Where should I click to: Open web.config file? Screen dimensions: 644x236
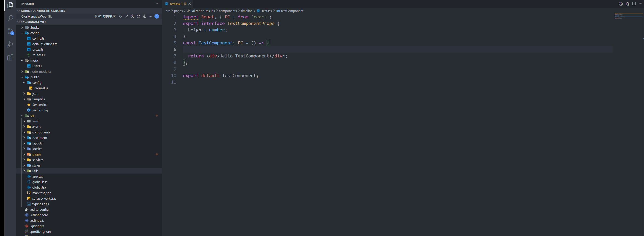point(40,110)
